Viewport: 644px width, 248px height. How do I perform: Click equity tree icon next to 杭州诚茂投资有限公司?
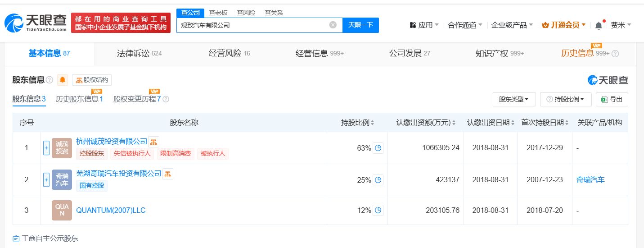click(x=153, y=142)
